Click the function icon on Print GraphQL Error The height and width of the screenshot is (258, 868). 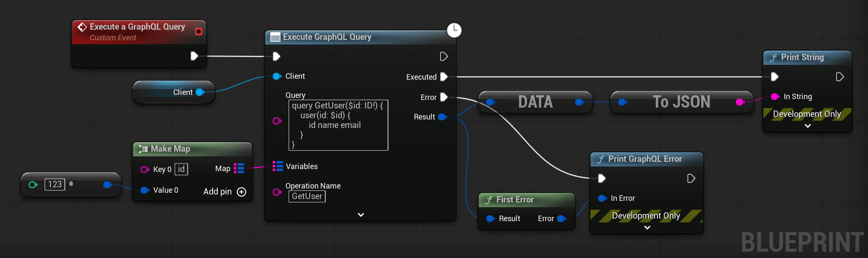tap(601, 159)
